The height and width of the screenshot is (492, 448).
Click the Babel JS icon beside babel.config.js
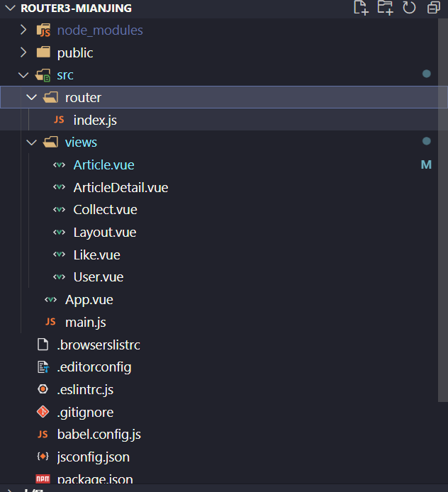(43, 435)
